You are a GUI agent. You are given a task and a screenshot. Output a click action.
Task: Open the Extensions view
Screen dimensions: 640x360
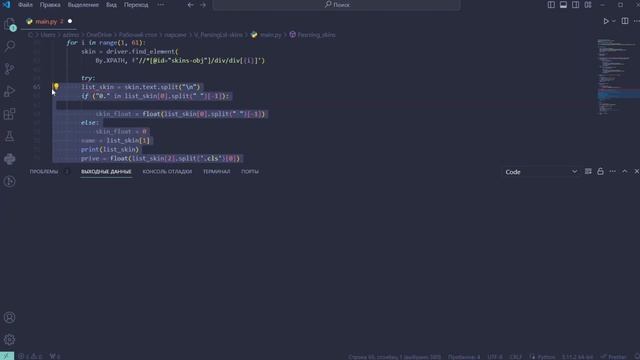click(x=10, y=114)
